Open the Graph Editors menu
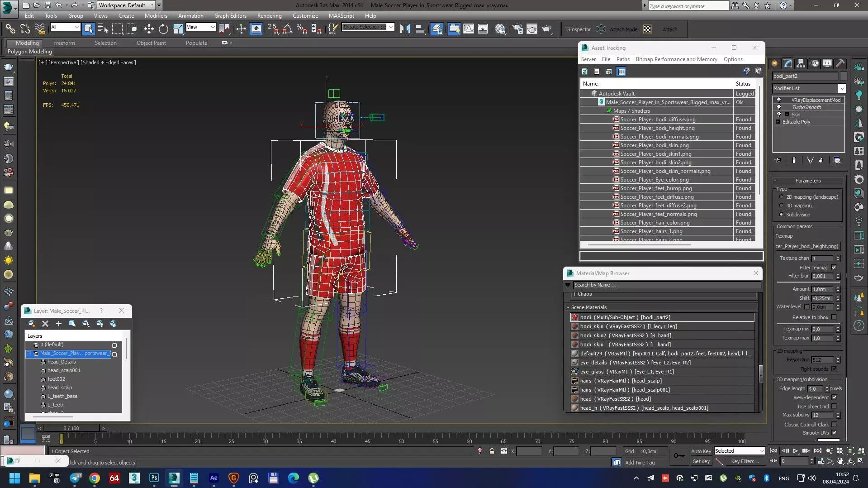868x488 pixels. click(x=230, y=15)
